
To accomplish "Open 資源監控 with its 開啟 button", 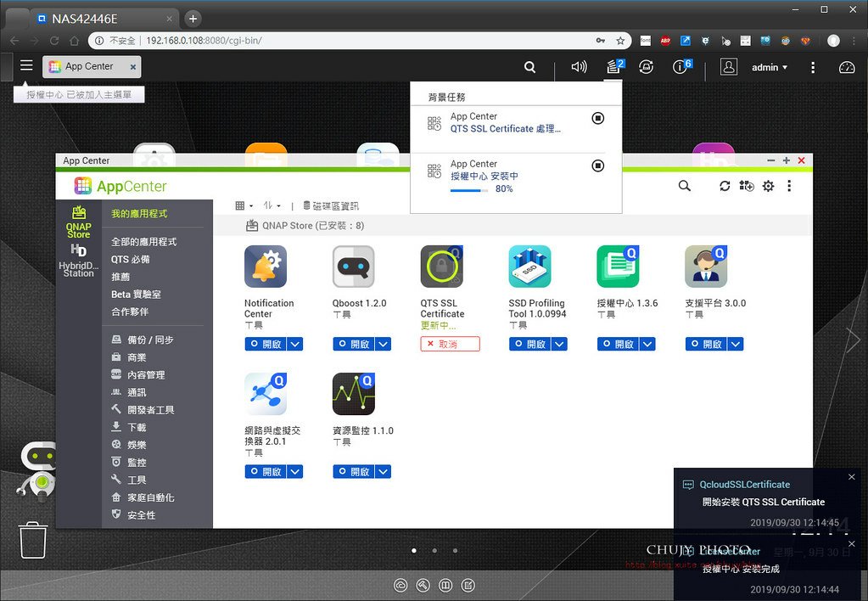I will 354,471.
